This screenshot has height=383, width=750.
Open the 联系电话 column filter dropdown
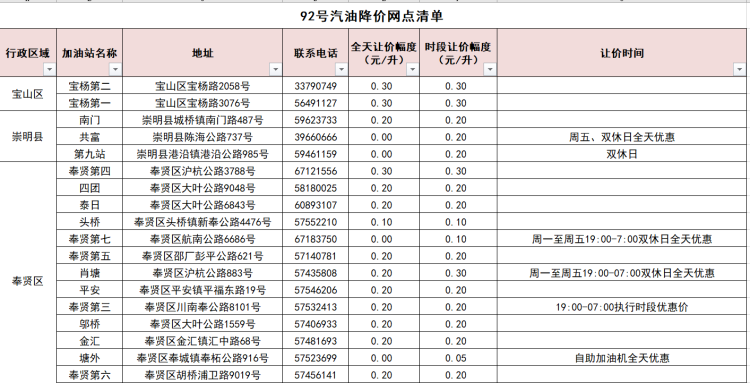point(341,69)
